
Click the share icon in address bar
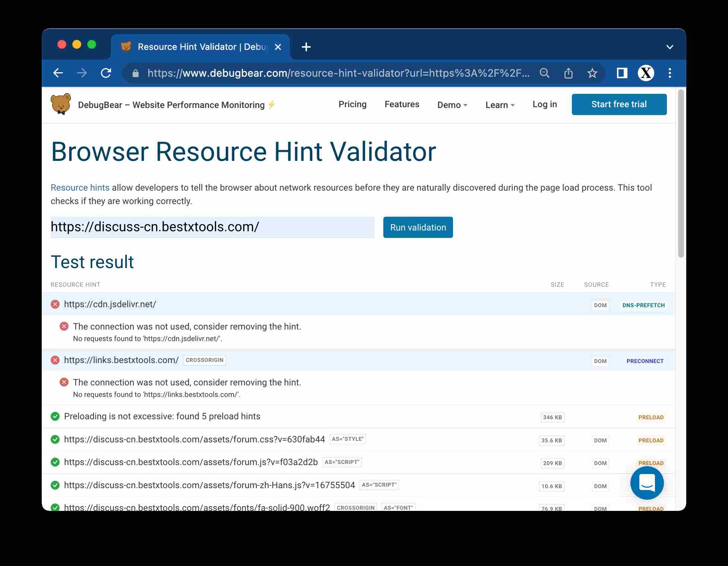point(568,73)
